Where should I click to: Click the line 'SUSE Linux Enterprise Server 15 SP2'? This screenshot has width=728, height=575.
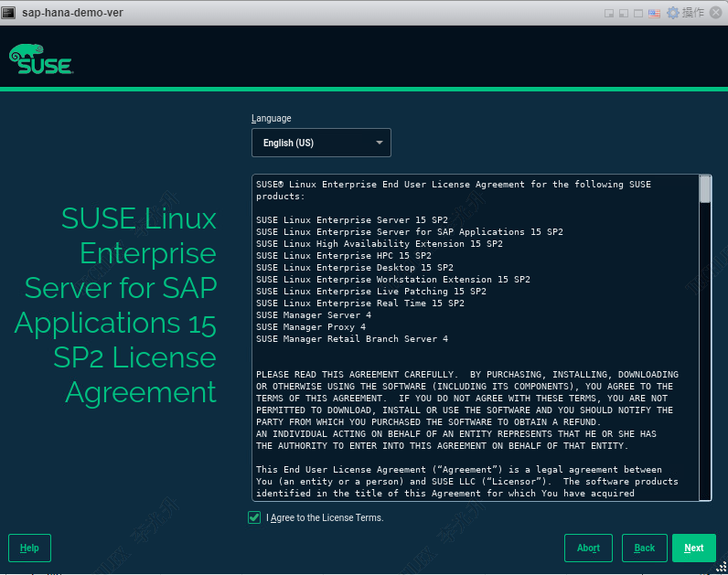(x=352, y=220)
